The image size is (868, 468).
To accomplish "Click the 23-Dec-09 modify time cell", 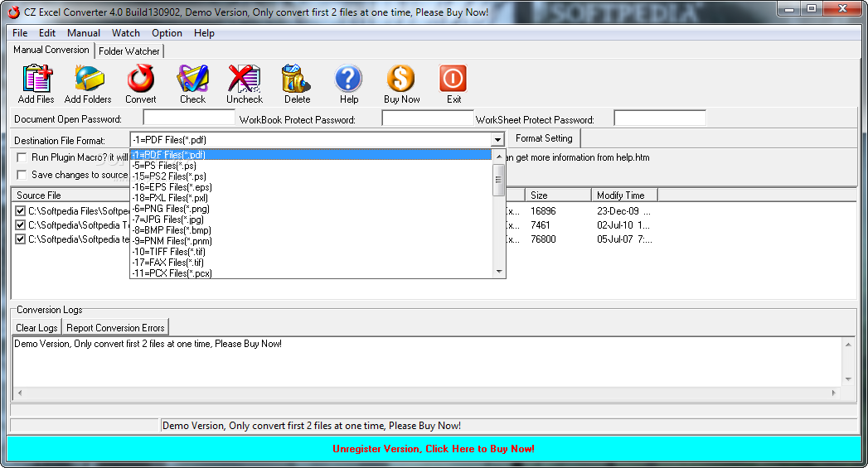I will (623, 210).
